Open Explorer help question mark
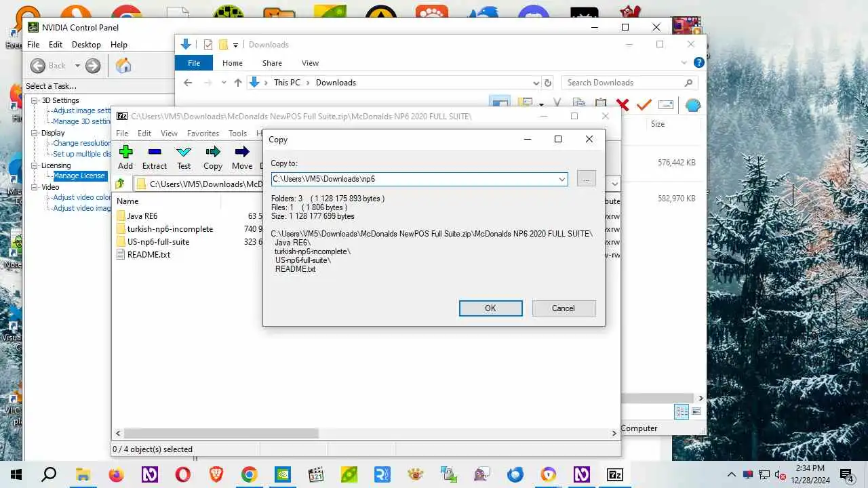 [x=698, y=62]
